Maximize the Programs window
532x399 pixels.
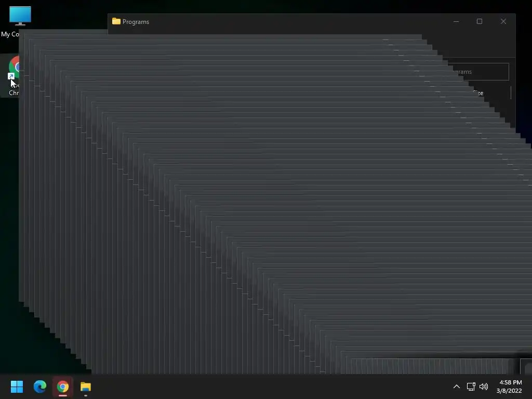click(x=480, y=21)
